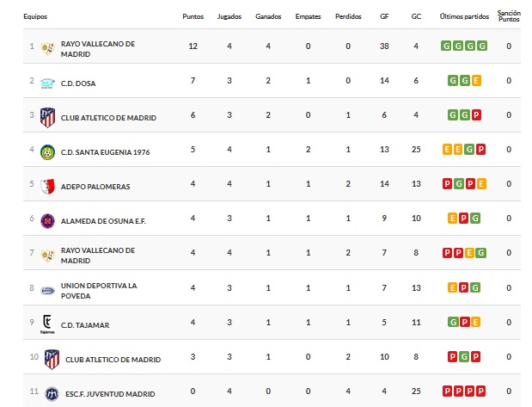Screen dimensions: 532x407
Task: Click the C.D. Dosa team crest
Action: 47,81
